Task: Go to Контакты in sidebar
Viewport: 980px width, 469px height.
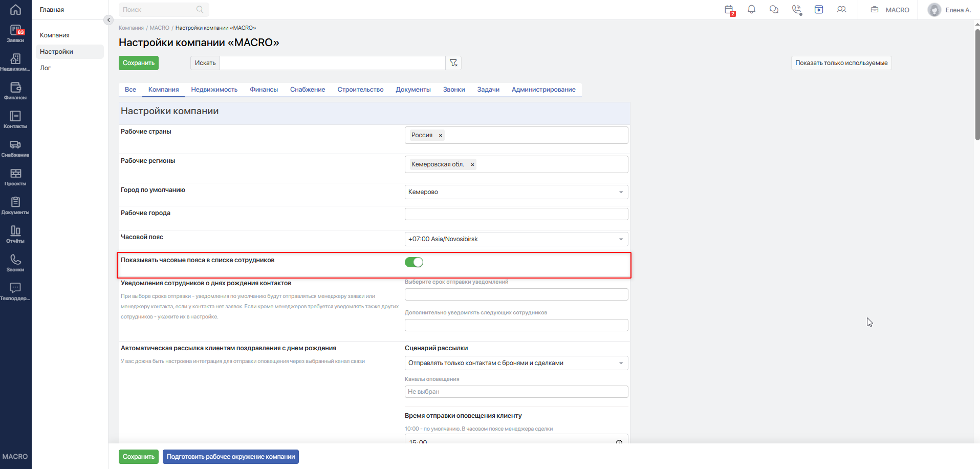Action: pos(15,120)
